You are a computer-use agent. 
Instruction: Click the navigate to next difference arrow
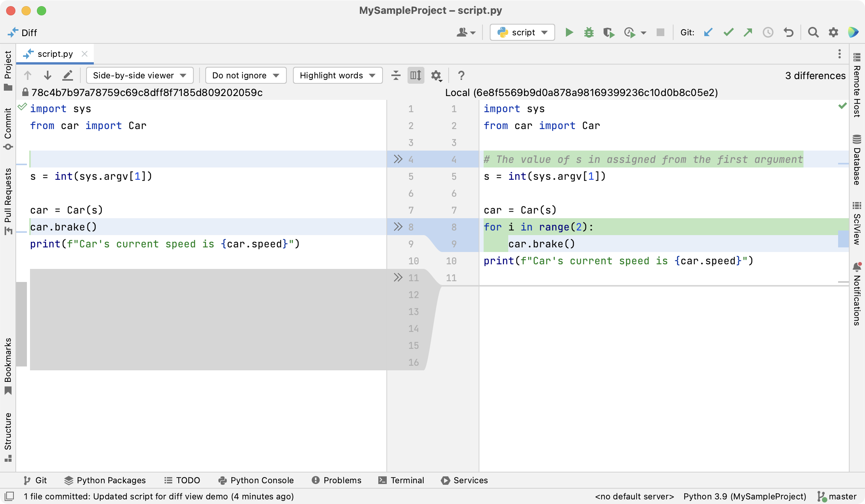tap(47, 75)
